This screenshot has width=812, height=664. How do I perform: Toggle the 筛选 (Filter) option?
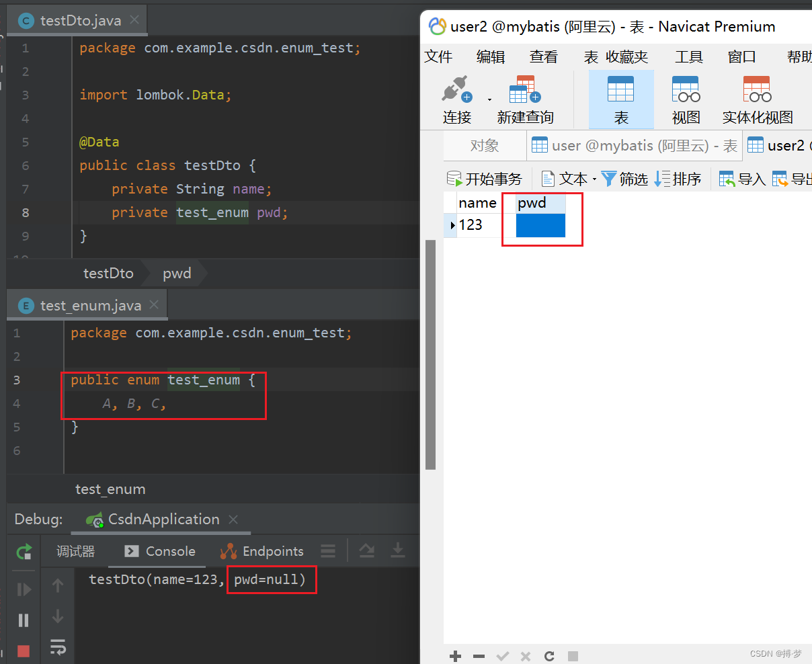(x=624, y=179)
